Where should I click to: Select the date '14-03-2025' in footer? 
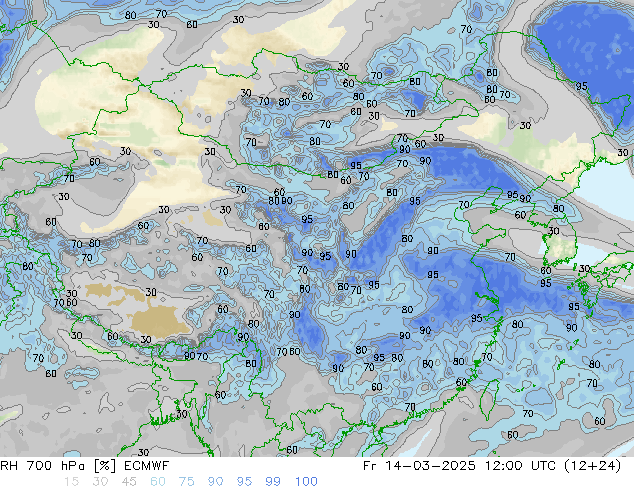click(430, 466)
